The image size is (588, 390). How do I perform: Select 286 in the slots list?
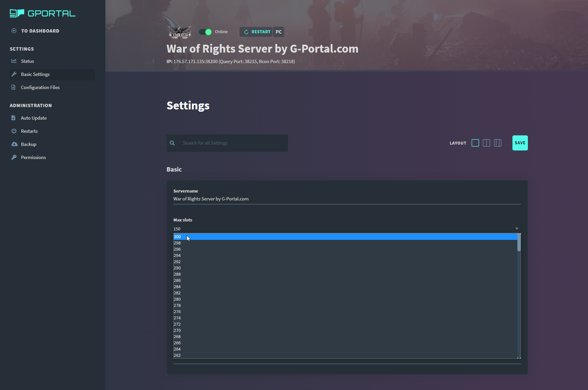pyautogui.click(x=345, y=281)
